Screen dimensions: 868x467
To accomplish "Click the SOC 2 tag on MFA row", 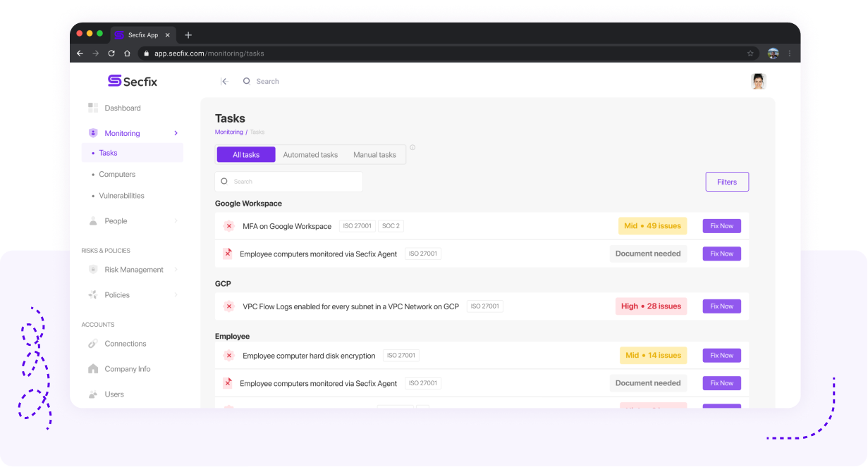I will tap(391, 226).
